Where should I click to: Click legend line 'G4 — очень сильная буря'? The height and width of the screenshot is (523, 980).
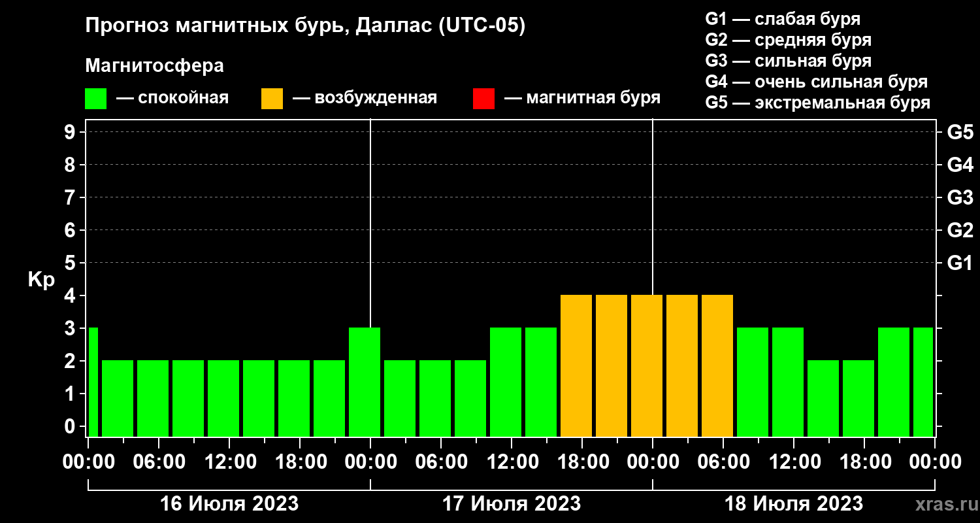[816, 82]
